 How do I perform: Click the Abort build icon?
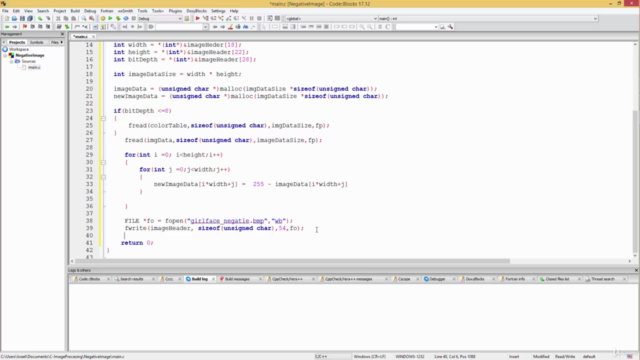pyautogui.click(x=133, y=18)
